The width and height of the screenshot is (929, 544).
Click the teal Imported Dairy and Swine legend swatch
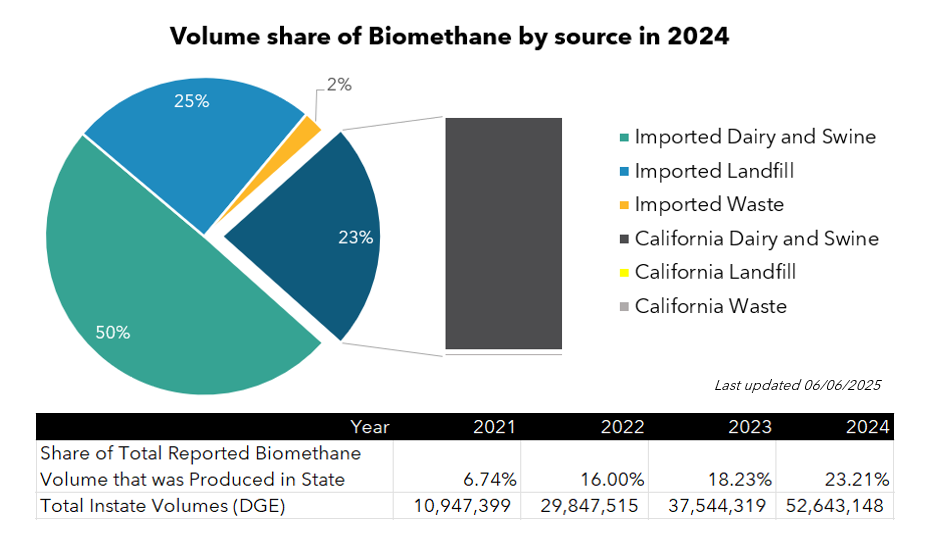point(624,138)
